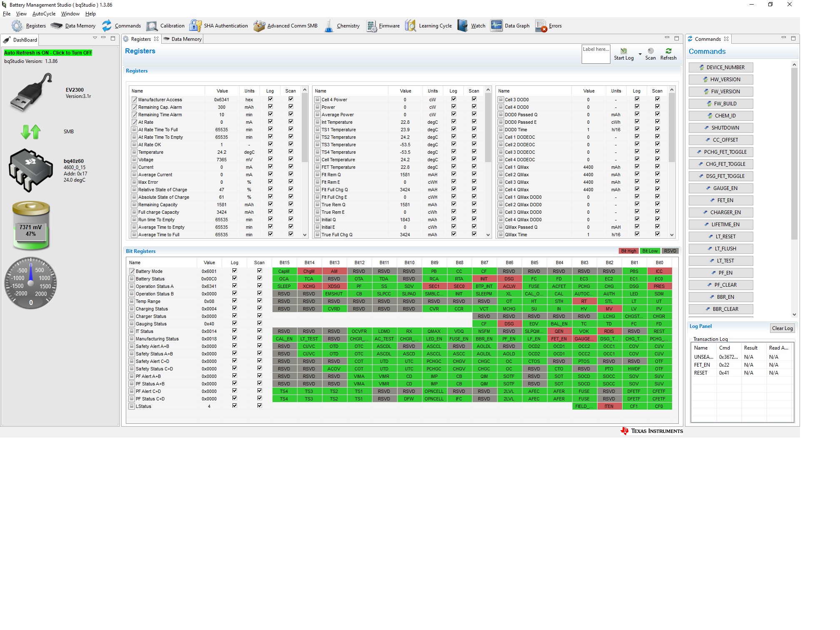Click the ChgM bit cell of Battery Mode
Viewport: 840px width, 630px height.
[309, 271]
